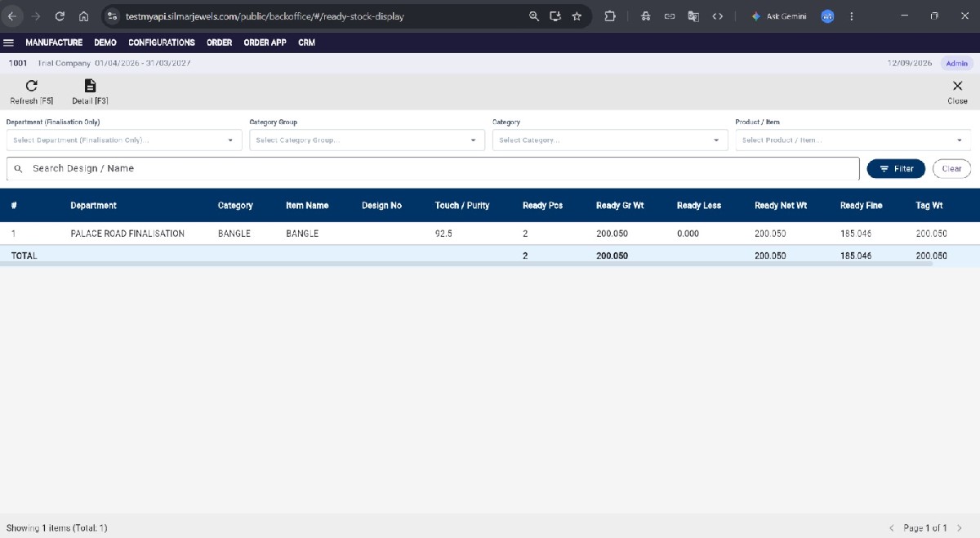Sort by the Department column header
This screenshot has width=980, height=538.
pyautogui.click(x=93, y=206)
